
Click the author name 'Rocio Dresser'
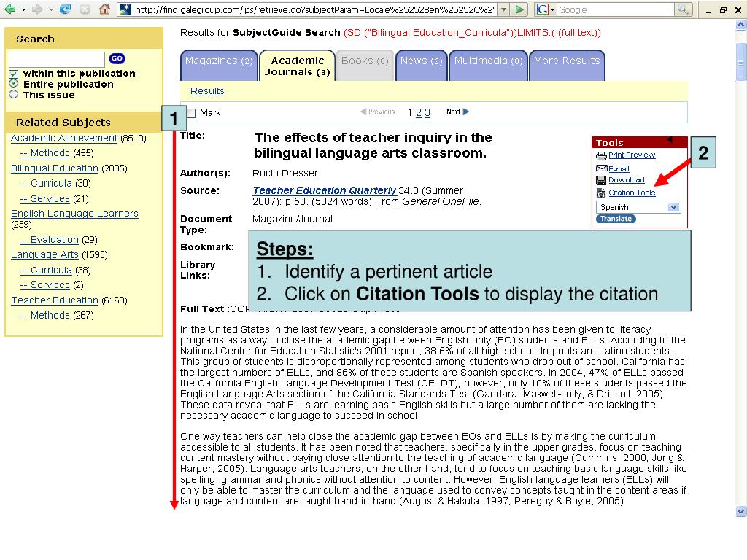(286, 173)
